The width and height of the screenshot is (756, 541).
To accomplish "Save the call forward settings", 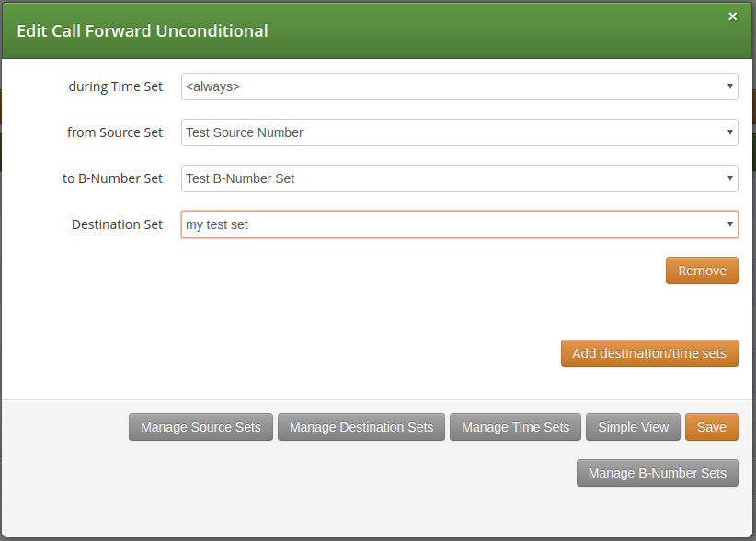I will (x=712, y=426).
